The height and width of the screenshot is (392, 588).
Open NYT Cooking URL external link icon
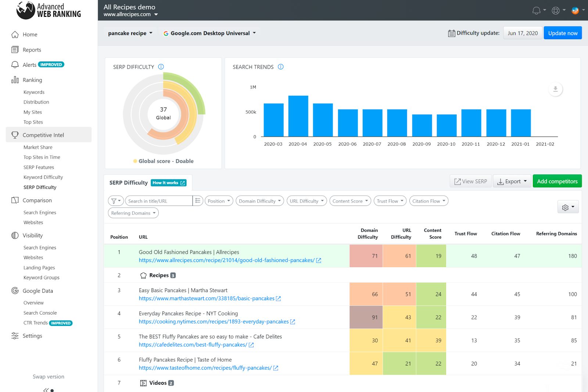click(293, 322)
